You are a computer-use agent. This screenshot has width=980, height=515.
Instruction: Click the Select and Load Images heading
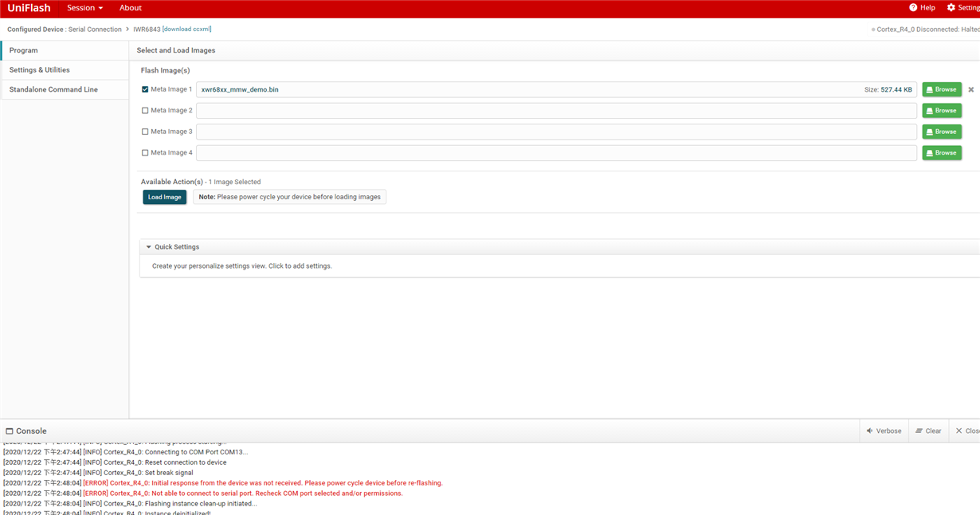pyautogui.click(x=176, y=50)
